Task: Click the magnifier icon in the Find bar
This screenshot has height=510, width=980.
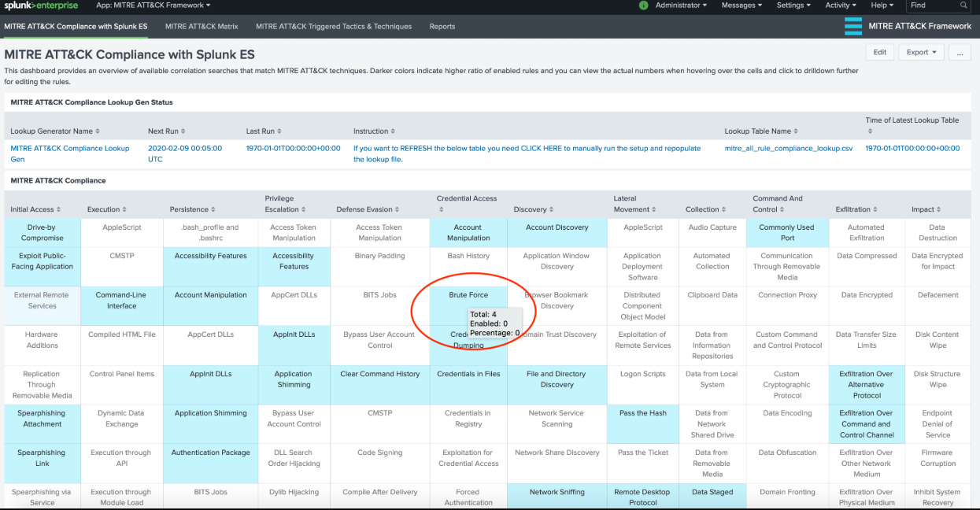Action: click(965, 6)
